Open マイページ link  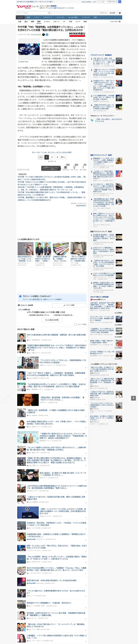click(103, 13)
